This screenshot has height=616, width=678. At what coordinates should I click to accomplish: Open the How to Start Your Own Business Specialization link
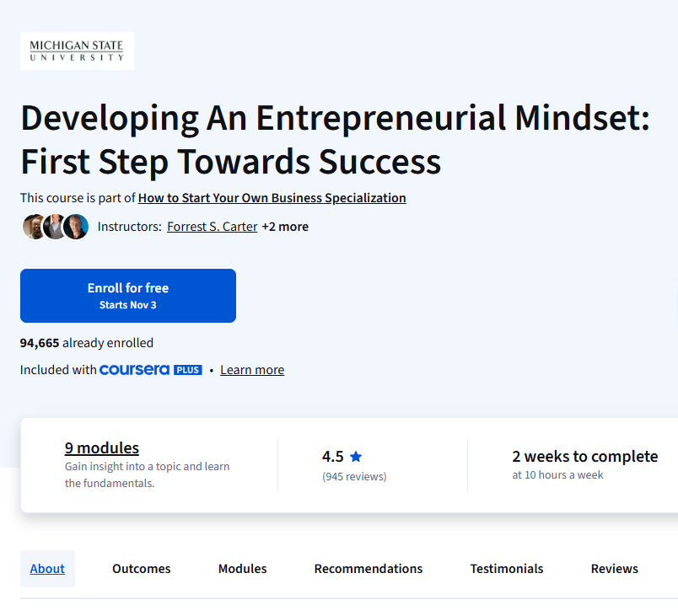coord(272,198)
